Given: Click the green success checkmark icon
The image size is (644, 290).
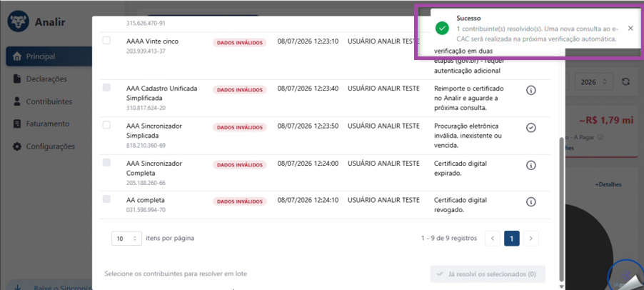Looking at the screenshot, I should (442, 29).
